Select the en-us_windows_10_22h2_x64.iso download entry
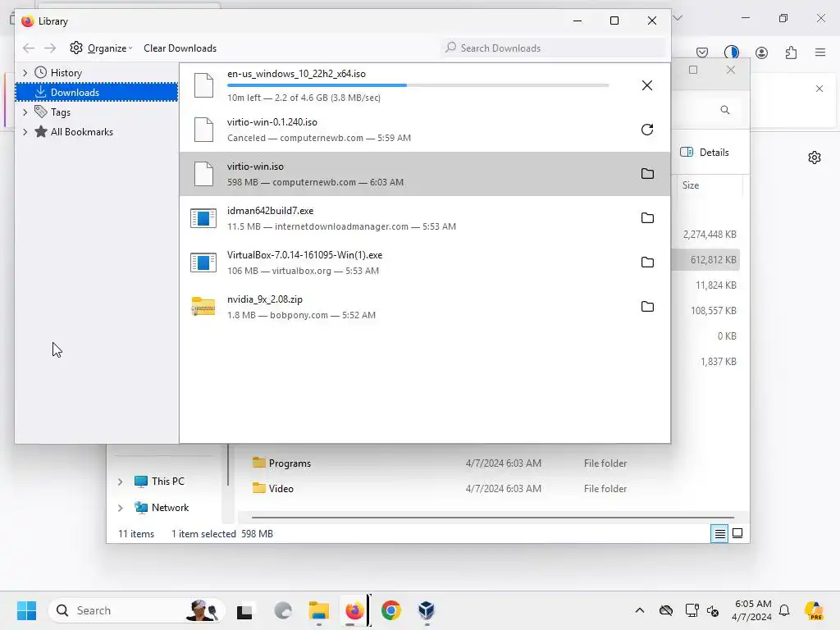This screenshot has height=630, width=840. [x=424, y=85]
